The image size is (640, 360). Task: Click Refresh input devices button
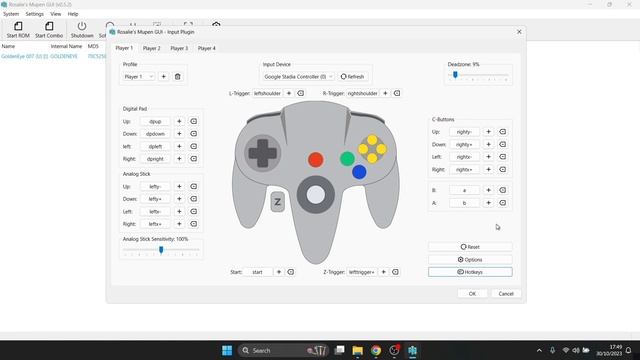tap(352, 77)
